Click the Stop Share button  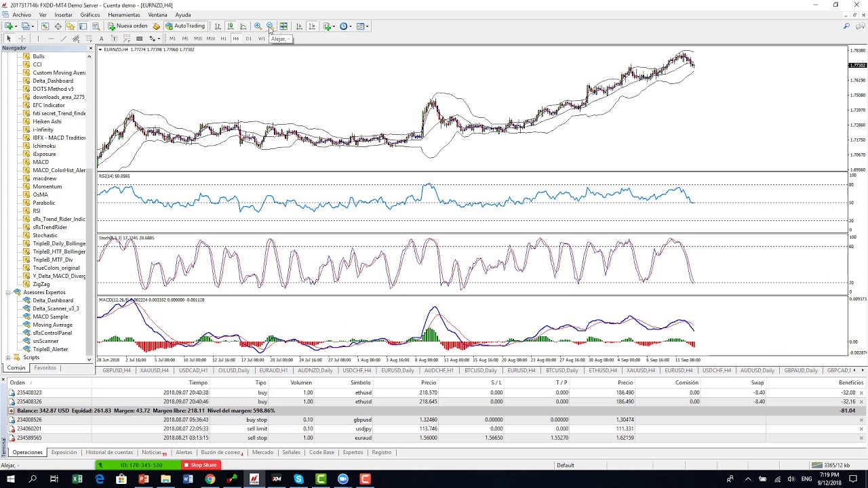point(200,465)
